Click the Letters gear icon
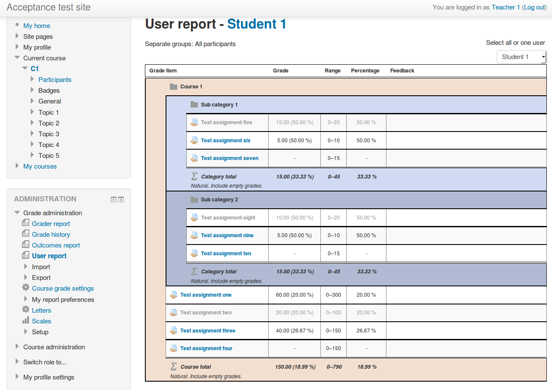This screenshot has height=392, width=552. pyautogui.click(x=26, y=310)
